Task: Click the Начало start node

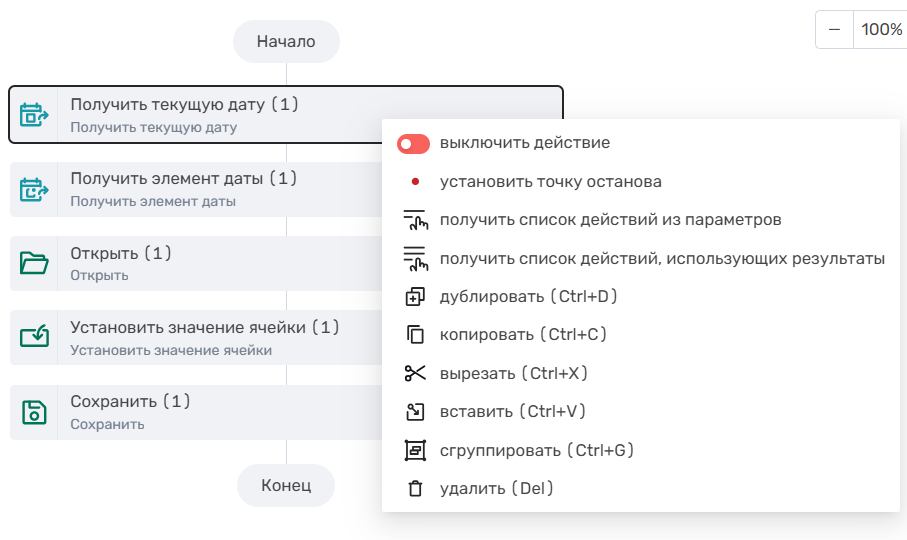Action: coord(286,42)
